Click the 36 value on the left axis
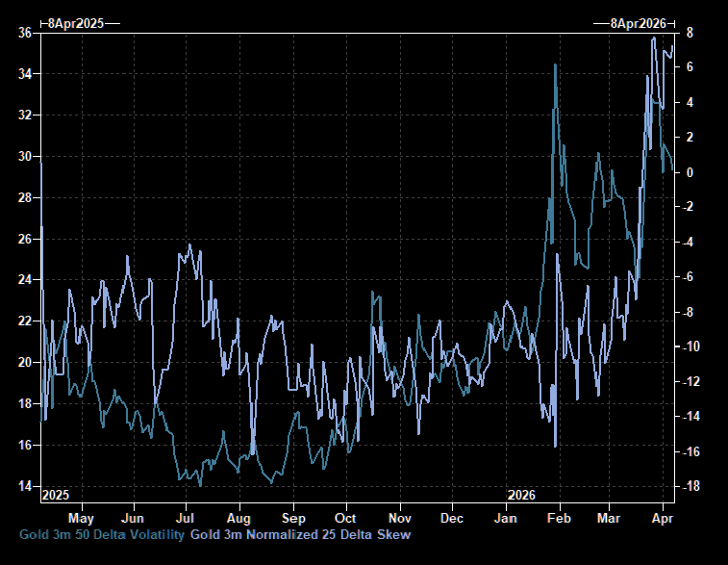The width and height of the screenshot is (728, 565). [x=25, y=33]
